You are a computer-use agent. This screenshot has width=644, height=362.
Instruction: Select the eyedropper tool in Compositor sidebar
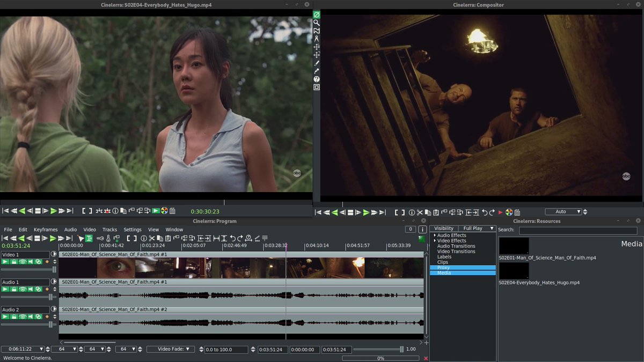[x=317, y=71]
